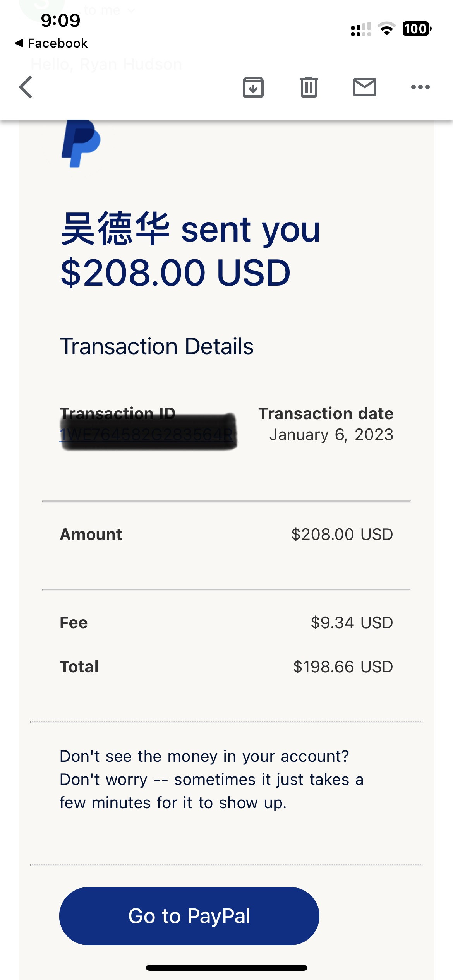Image resolution: width=453 pixels, height=980 pixels.
Task: Tap the cellular signal indicator
Action: click(x=361, y=29)
